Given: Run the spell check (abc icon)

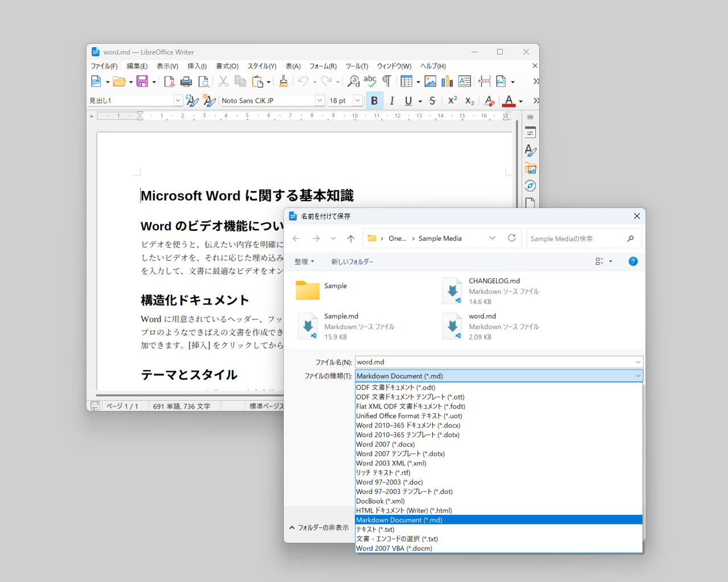Looking at the screenshot, I should click(x=370, y=81).
